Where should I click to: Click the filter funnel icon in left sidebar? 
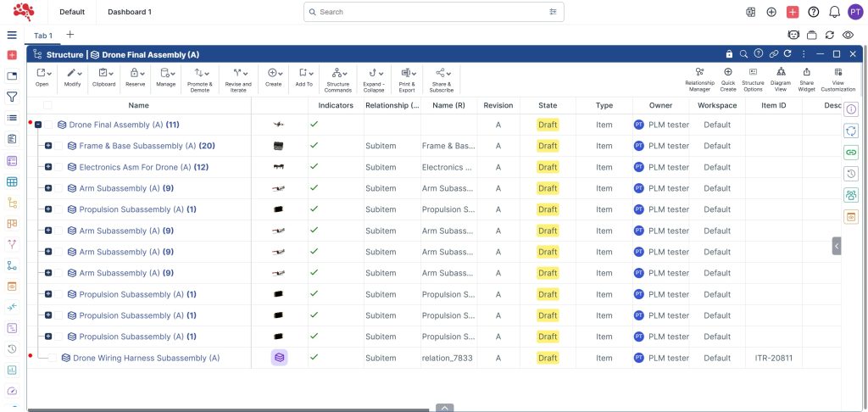(x=12, y=97)
